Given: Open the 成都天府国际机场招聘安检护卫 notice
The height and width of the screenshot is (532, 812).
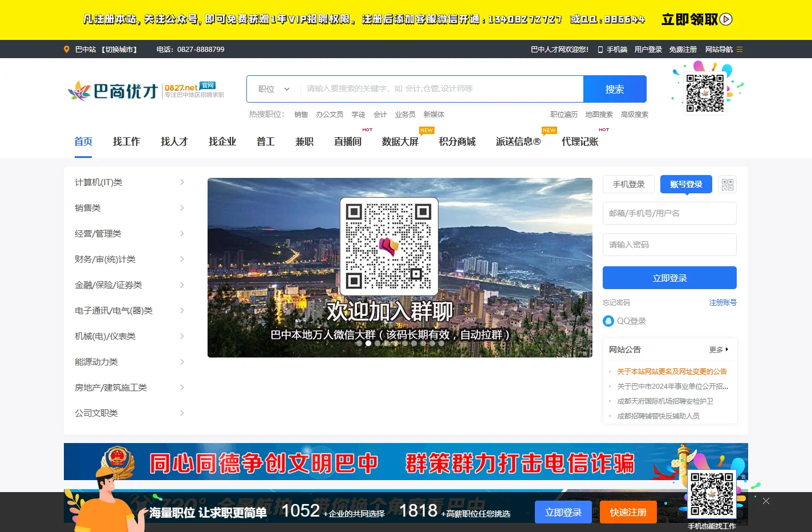Looking at the screenshot, I should (665, 401).
